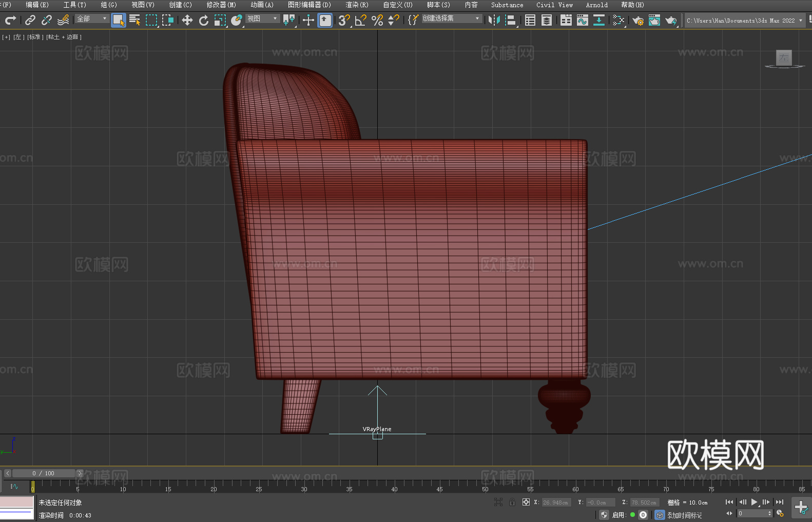
Task: Open Render Setup teapot icon
Action: point(637,20)
